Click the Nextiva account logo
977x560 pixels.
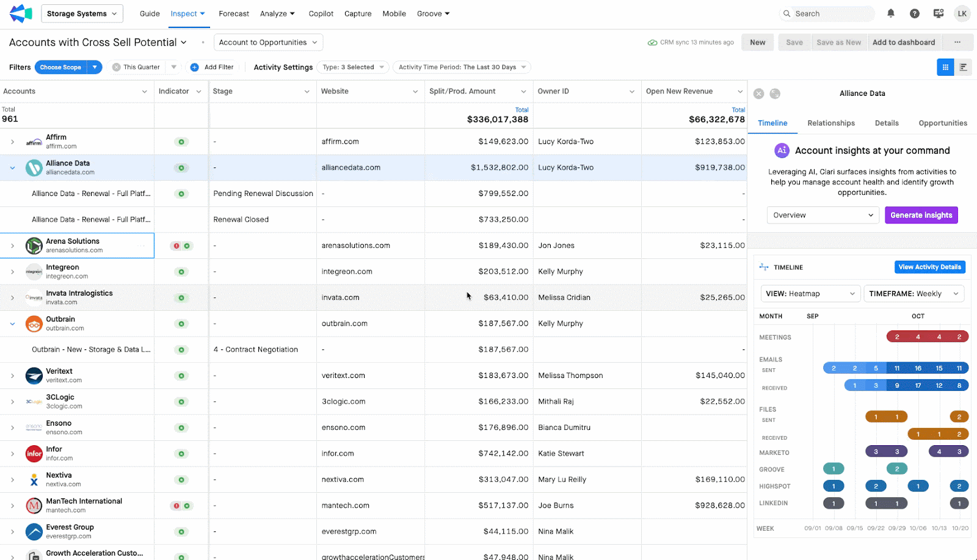click(34, 479)
